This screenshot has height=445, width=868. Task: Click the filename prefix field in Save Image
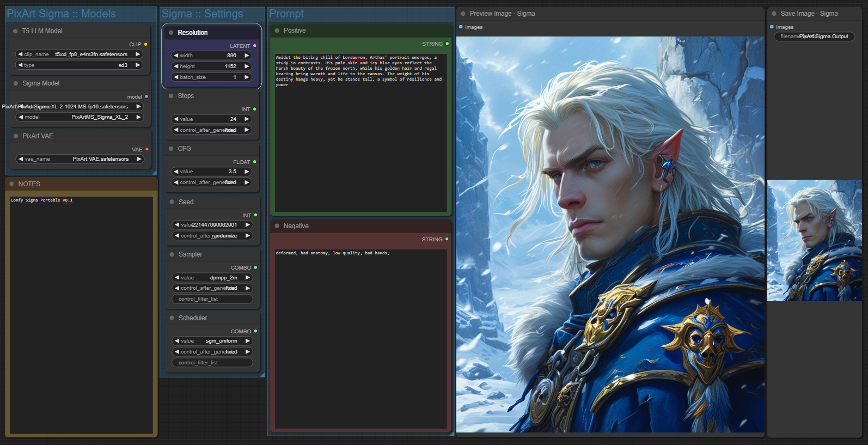pyautogui.click(x=814, y=36)
